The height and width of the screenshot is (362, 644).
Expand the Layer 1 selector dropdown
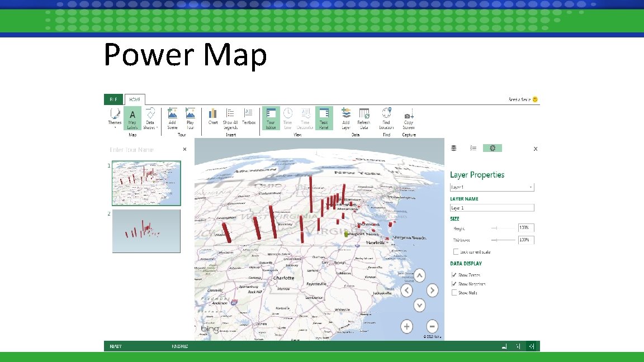click(x=531, y=187)
